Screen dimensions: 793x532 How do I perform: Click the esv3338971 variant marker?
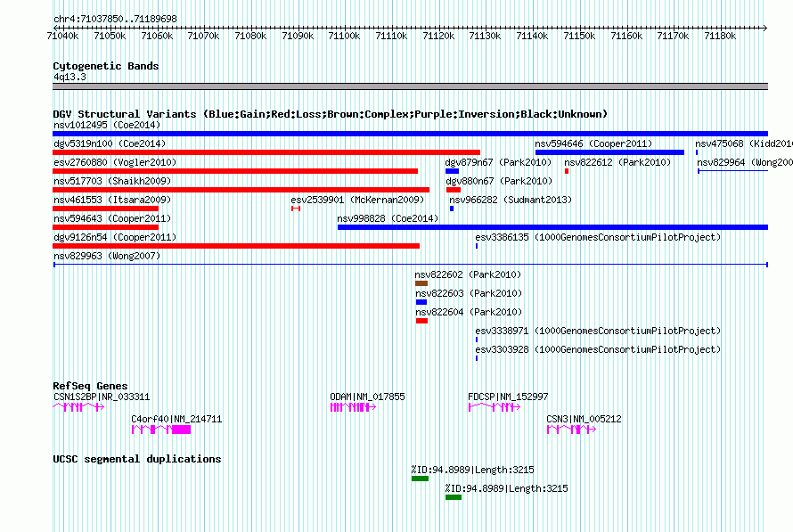point(477,340)
